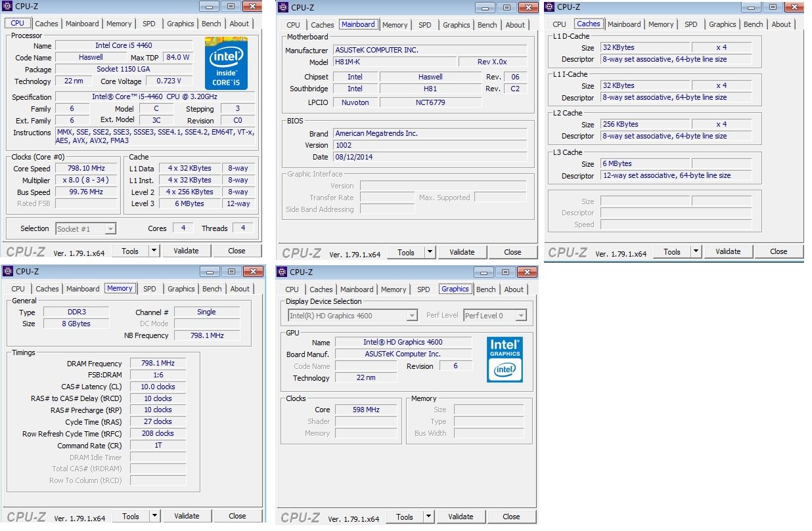Open the Caches tab in the Graphics tab window

coord(321,289)
